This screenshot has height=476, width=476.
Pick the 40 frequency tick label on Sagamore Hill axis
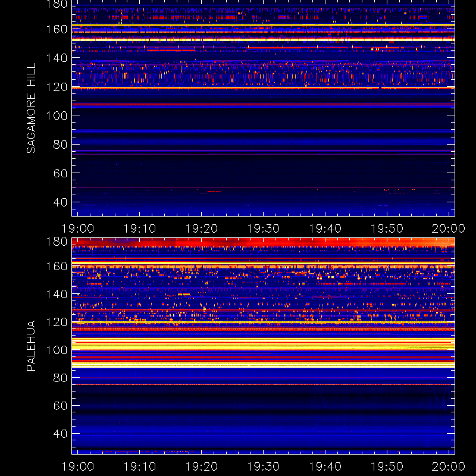point(60,202)
